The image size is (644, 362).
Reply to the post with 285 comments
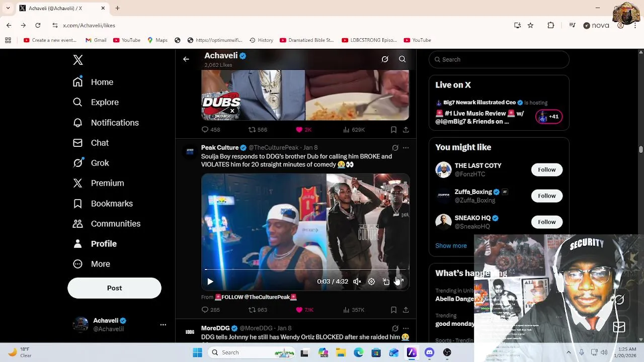coord(210,310)
